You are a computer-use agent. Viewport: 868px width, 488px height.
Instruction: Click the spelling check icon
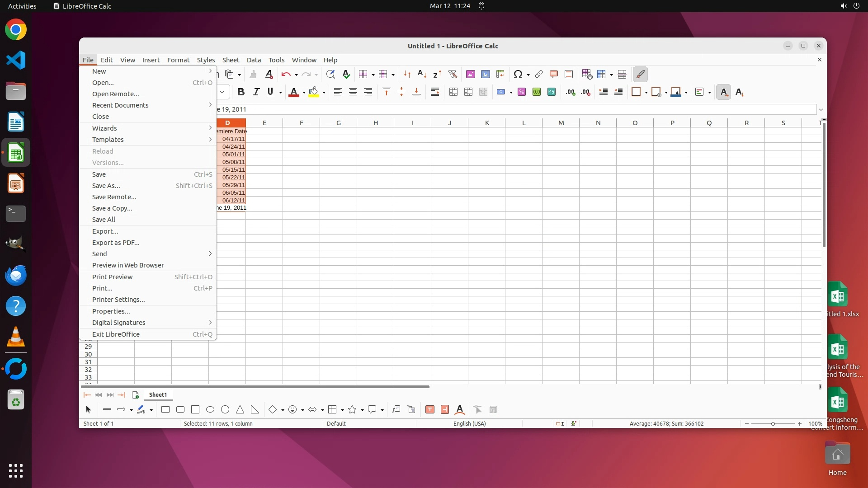click(x=346, y=74)
